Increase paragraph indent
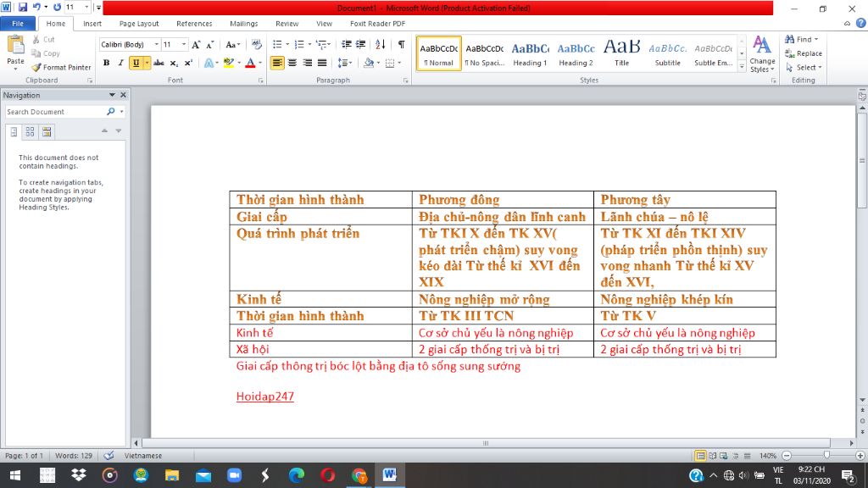This screenshot has height=488, width=868. click(x=360, y=44)
